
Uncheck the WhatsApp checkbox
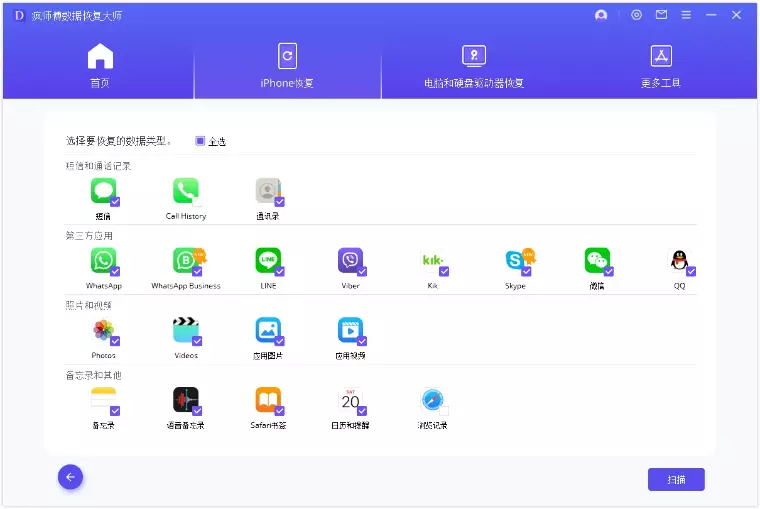(115, 271)
